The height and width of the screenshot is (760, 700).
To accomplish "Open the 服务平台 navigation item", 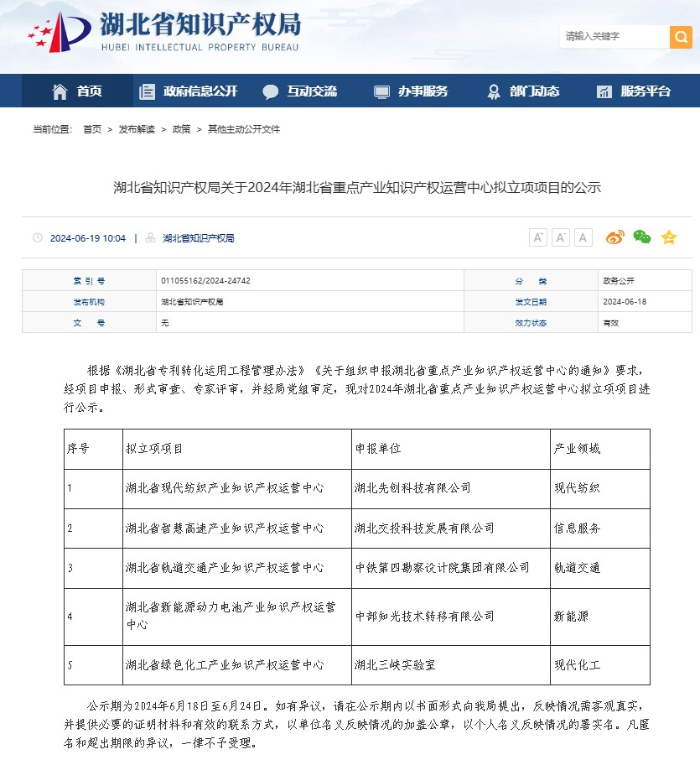I will 634,91.
